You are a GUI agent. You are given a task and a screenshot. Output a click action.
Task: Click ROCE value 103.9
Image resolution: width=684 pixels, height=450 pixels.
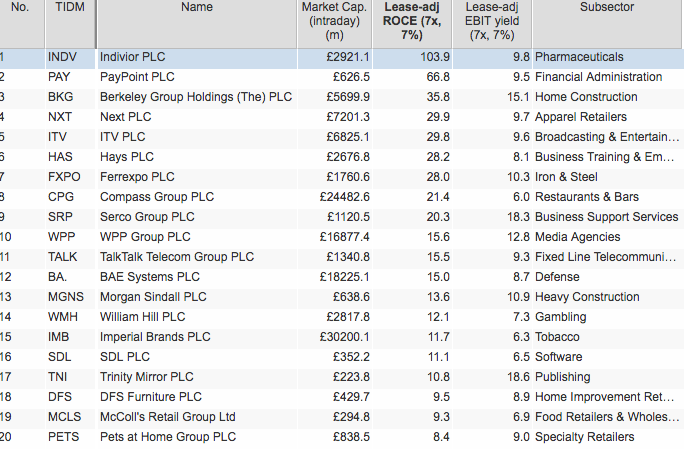click(435, 57)
